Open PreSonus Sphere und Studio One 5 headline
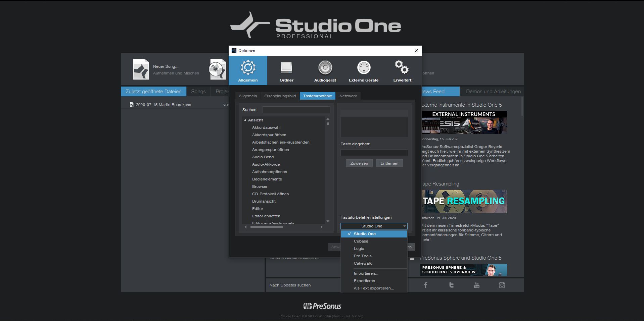 461,258
